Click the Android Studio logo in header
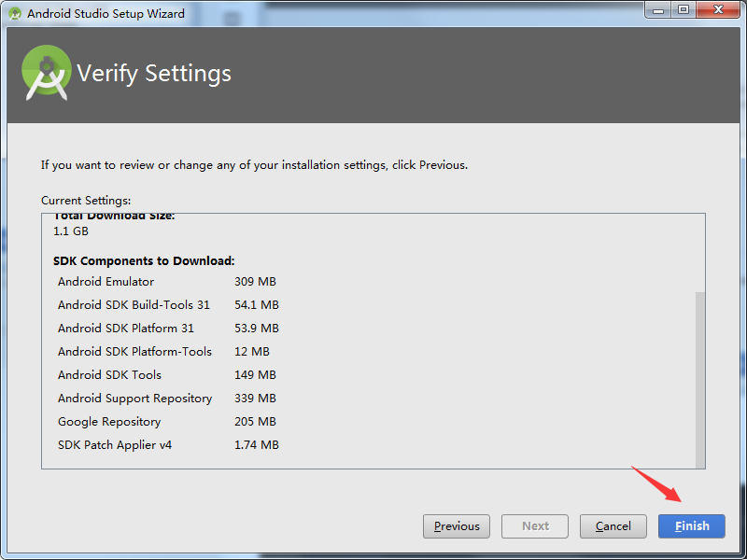The image size is (747, 560). click(46, 73)
